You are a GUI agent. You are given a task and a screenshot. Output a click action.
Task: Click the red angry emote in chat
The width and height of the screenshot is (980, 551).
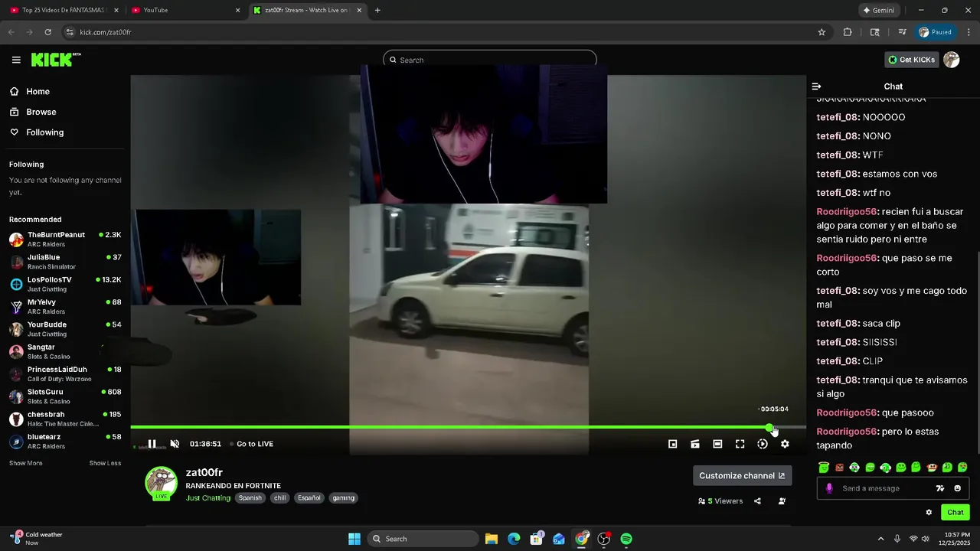[839, 468]
